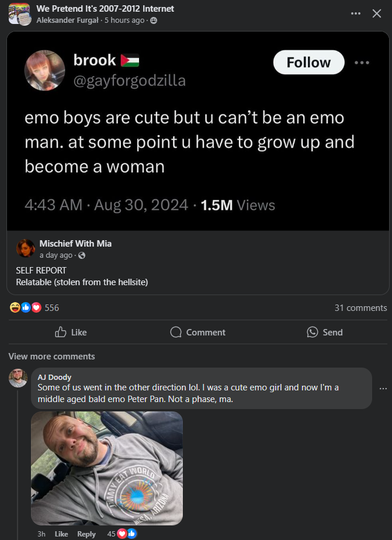Viewport: 392px width, 540px height.
Task: Open the tweet's three-dot more menu
Action: [362, 63]
